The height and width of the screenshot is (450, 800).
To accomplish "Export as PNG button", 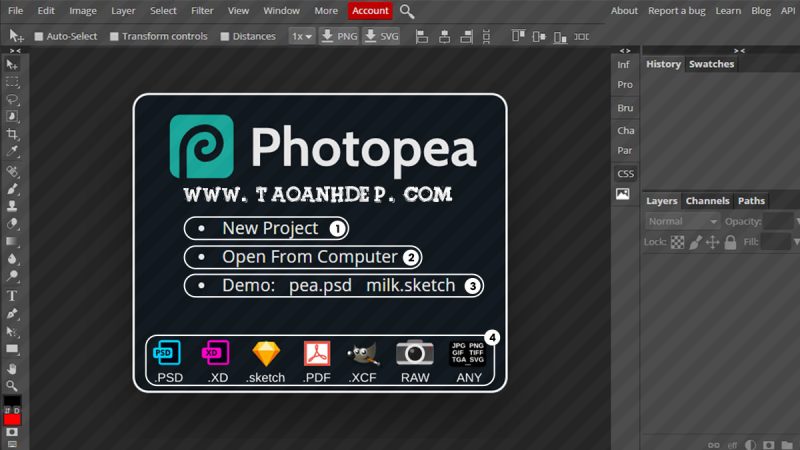I will [339, 36].
